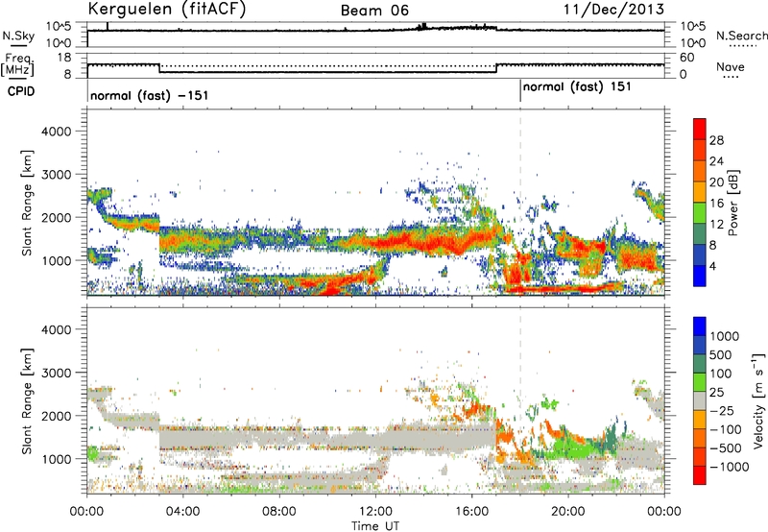Pick the red top segment of power colorbar
This screenshot has width=768, height=532.
(x=700, y=129)
